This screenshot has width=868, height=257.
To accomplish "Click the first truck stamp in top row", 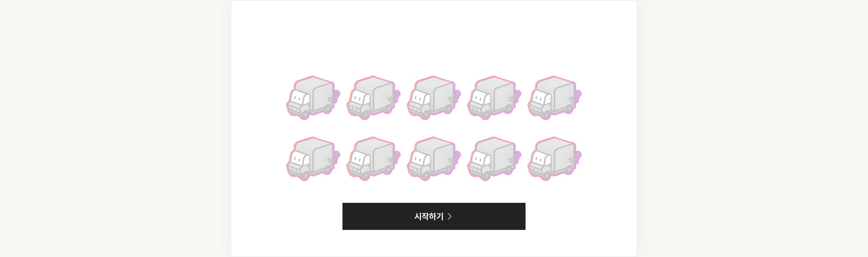I will [313, 98].
